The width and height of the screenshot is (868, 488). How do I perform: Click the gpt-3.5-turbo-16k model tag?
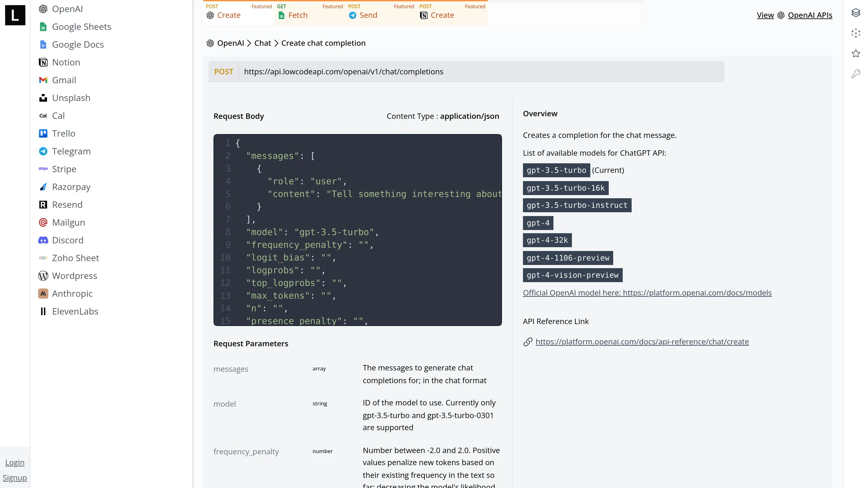(566, 188)
